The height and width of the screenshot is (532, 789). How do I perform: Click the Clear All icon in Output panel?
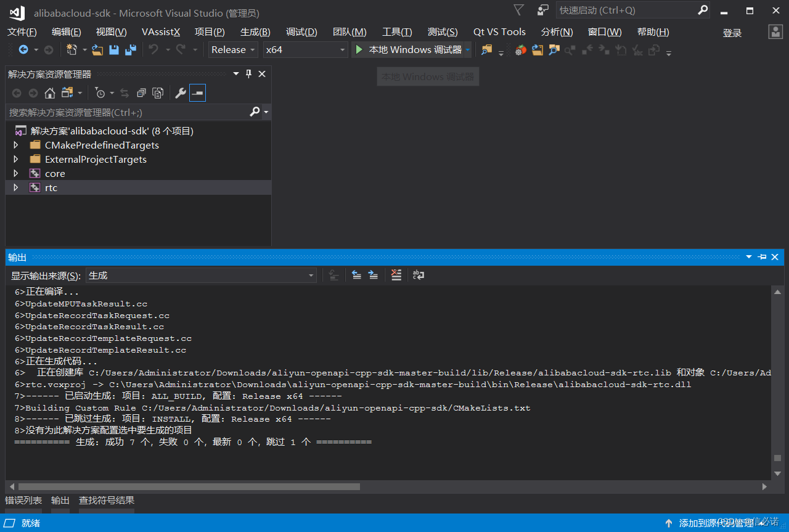pos(396,276)
